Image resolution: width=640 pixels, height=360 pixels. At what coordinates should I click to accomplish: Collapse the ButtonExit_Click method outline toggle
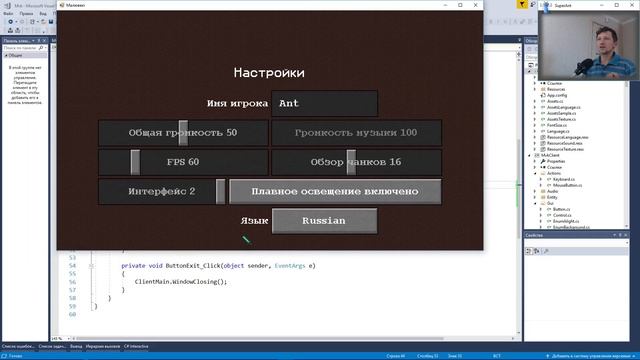click(91, 266)
